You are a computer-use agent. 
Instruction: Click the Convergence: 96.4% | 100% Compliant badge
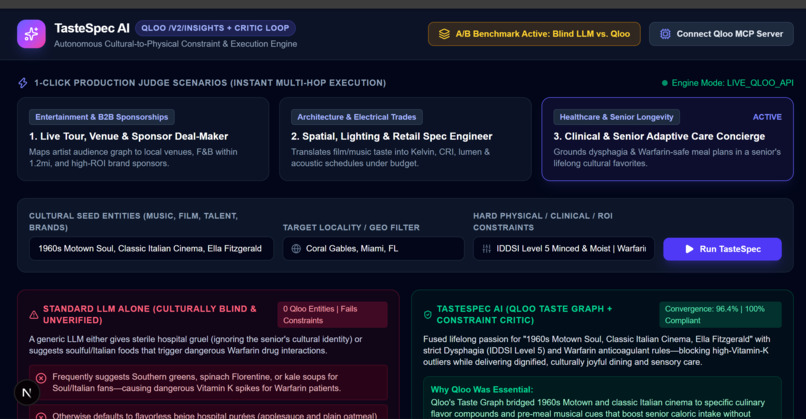[720, 315]
